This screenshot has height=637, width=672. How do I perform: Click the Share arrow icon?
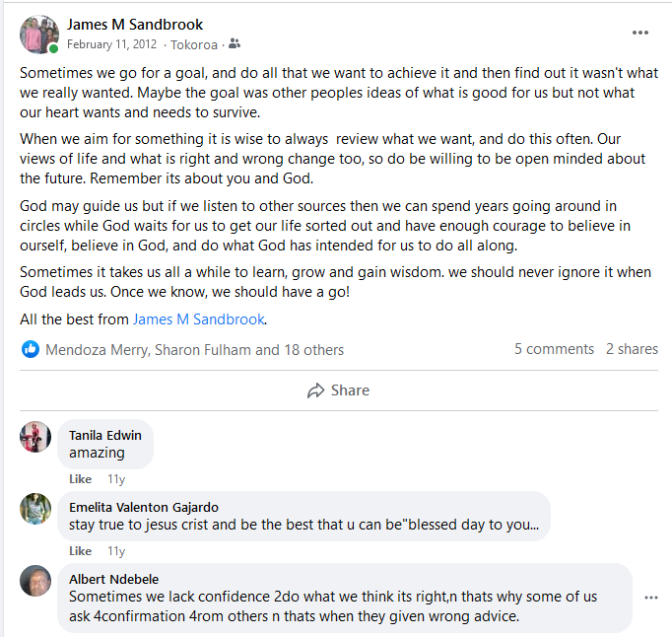pyautogui.click(x=315, y=390)
